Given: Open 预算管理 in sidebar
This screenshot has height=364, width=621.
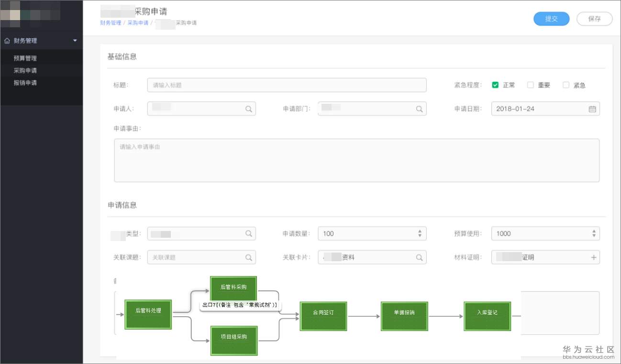Looking at the screenshot, I should (x=25, y=58).
